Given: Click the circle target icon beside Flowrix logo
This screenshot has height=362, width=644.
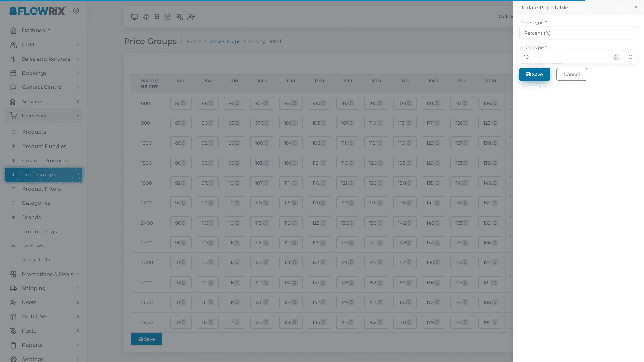Looking at the screenshot, I should coord(76,11).
